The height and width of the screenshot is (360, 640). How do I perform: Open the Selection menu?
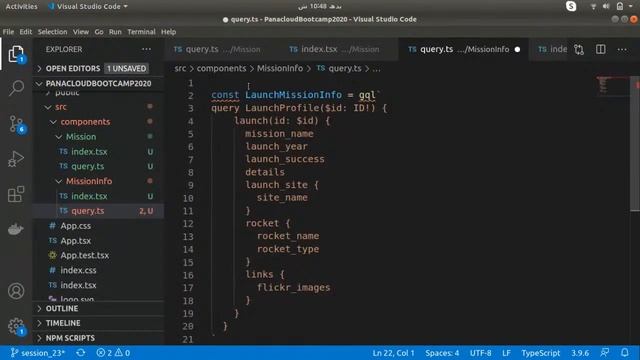click(x=52, y=32)
